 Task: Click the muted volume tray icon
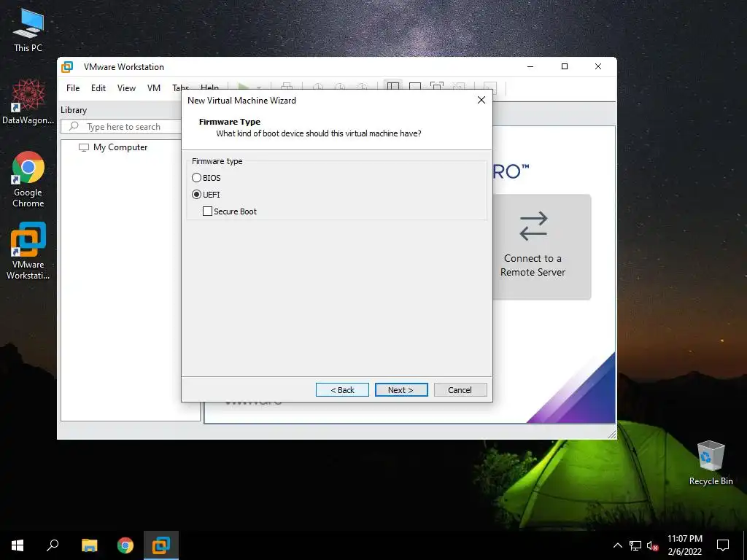click(x=653, y=545)
